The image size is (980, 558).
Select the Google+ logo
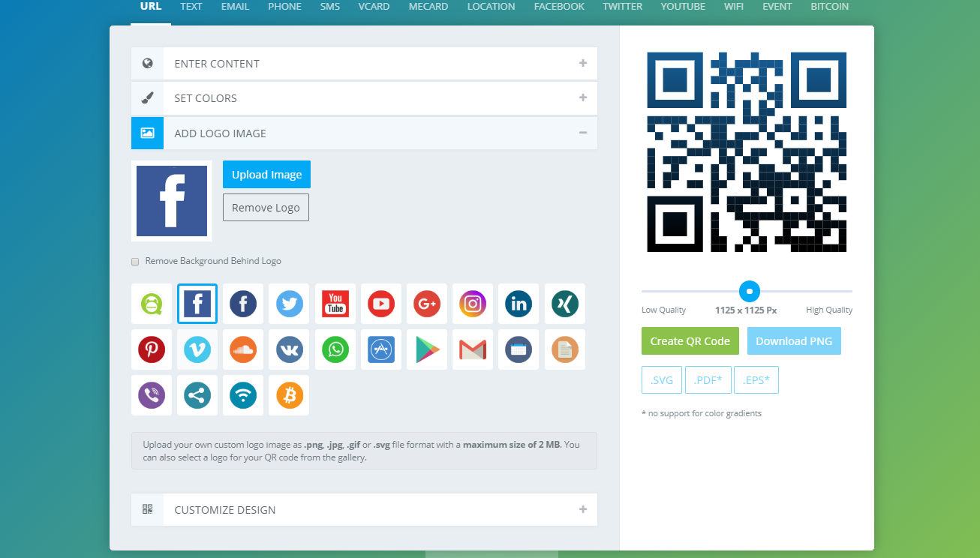pyautogui.click(x=427, y=304)
